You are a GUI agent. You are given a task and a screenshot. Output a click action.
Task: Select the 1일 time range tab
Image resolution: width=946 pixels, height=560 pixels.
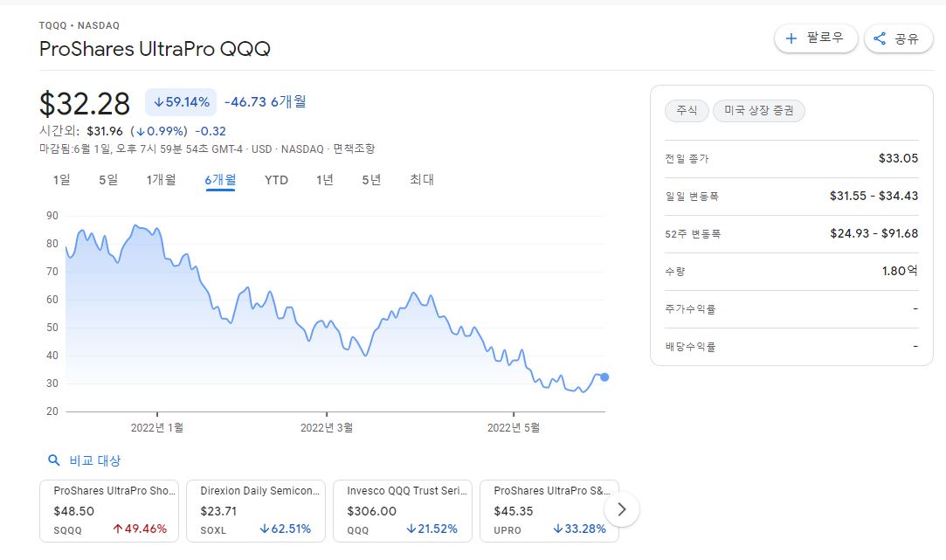coord(61,180)
